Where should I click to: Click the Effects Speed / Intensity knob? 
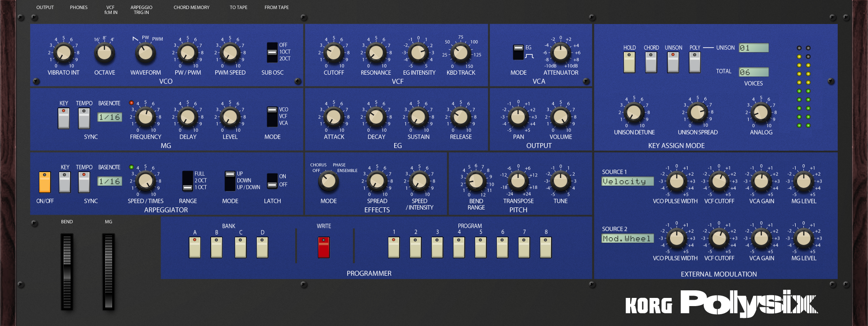pyautogui.click(x=420, y=182)
